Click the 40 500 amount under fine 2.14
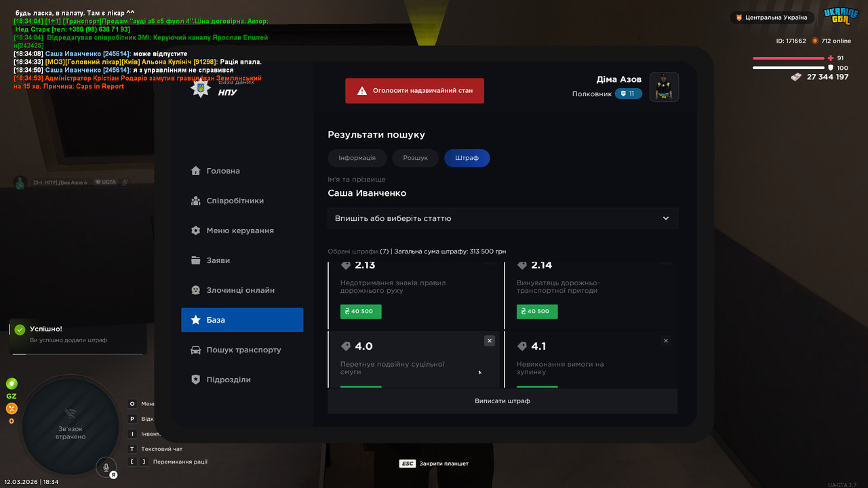The width and height of the screenshot is (868, 488). tap(537, 311)
